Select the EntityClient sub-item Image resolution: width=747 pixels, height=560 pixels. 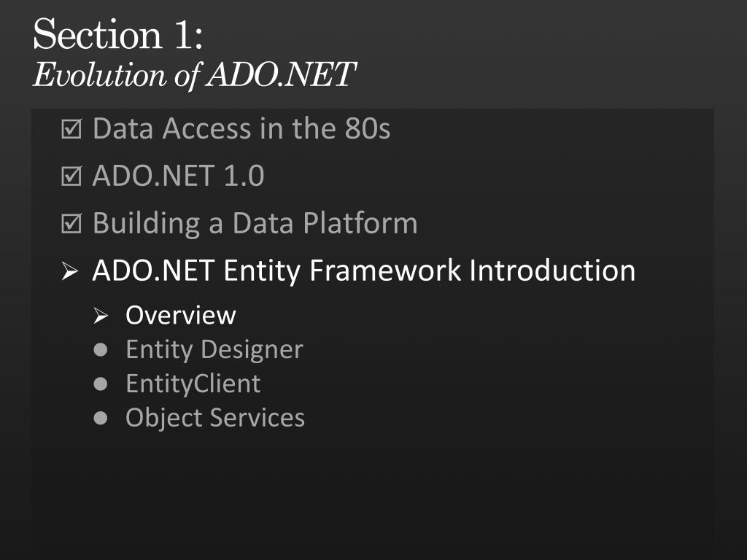coord(193,384)
